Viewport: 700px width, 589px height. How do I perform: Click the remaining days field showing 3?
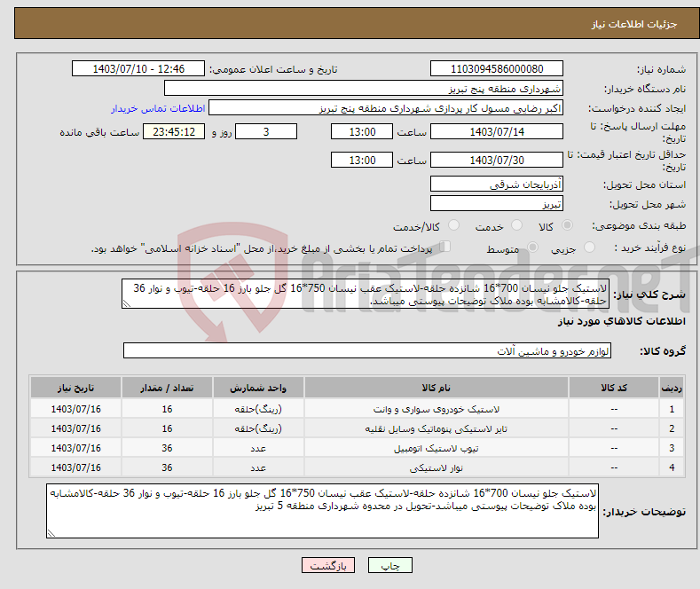click(x=266, y=131)
